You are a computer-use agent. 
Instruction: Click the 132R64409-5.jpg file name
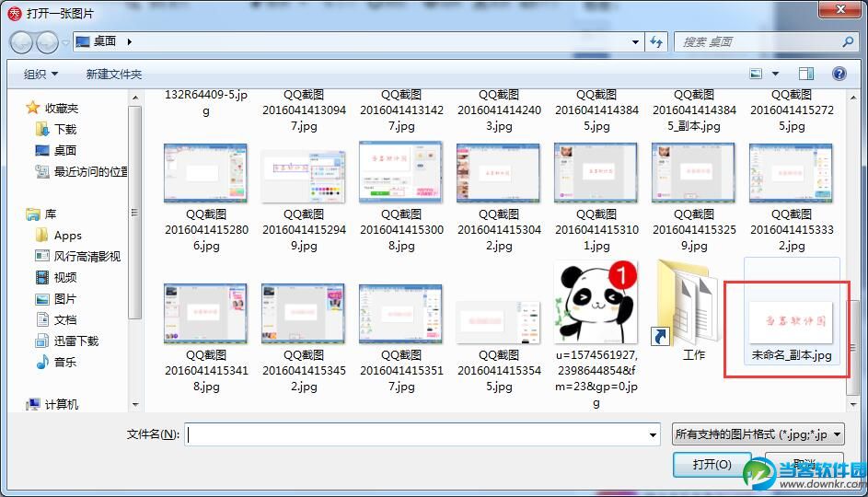coord(206,102)
